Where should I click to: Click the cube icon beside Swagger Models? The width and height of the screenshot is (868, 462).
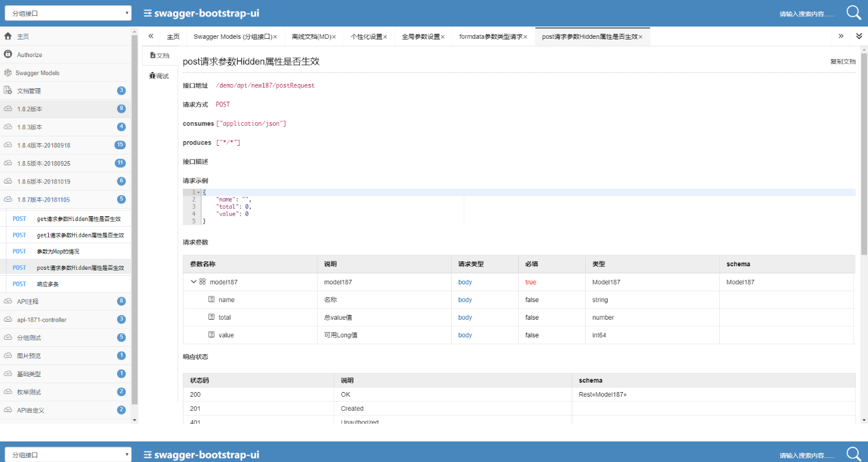tap(8, 73)
